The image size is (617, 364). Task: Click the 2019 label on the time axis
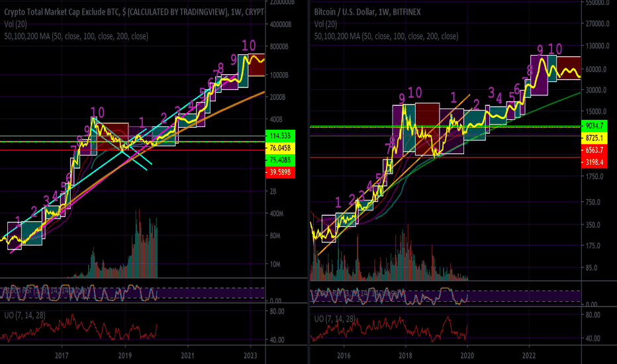click(124, 356)
